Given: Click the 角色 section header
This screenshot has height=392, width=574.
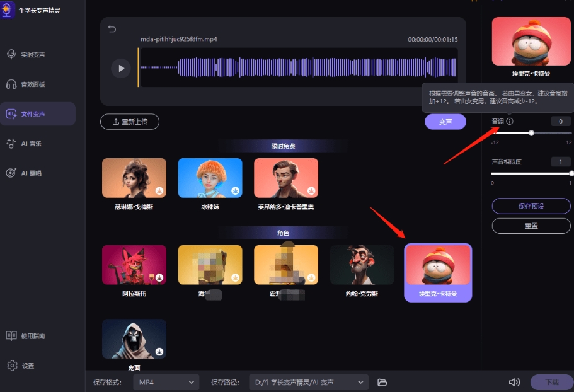Looking at the screenshot, I should [283, 233].
